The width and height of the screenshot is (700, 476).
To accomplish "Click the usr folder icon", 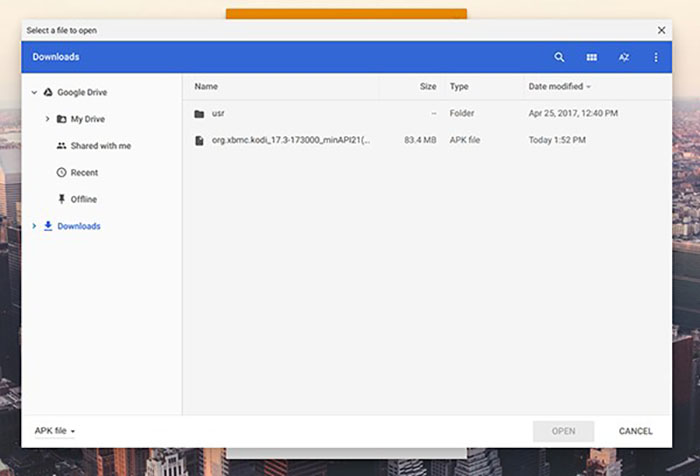I will (199, 114).
